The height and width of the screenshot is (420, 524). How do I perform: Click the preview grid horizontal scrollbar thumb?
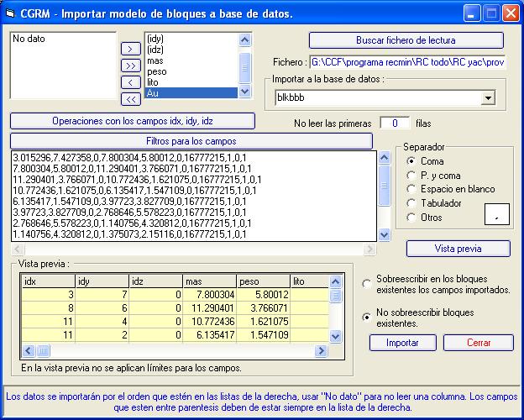[43, 351]
